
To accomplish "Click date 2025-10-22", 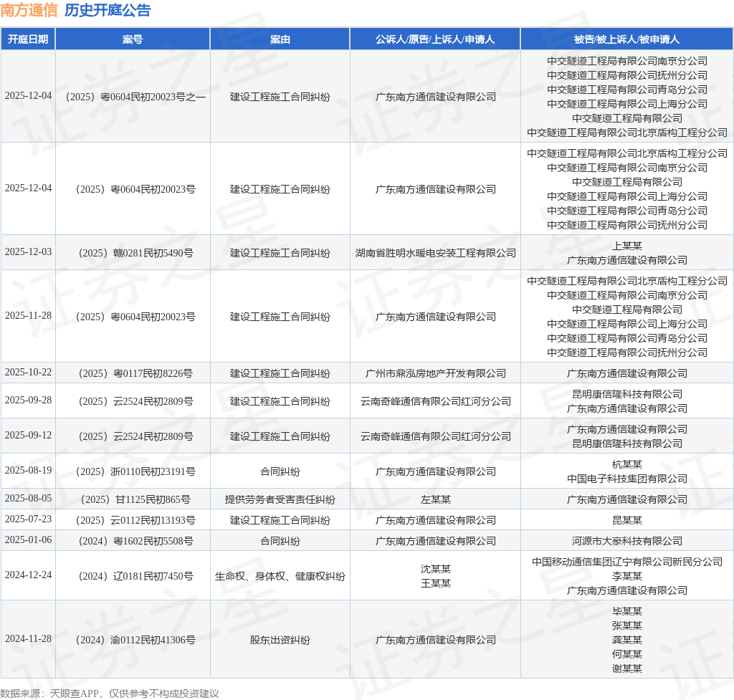I will tap(28, 372).
